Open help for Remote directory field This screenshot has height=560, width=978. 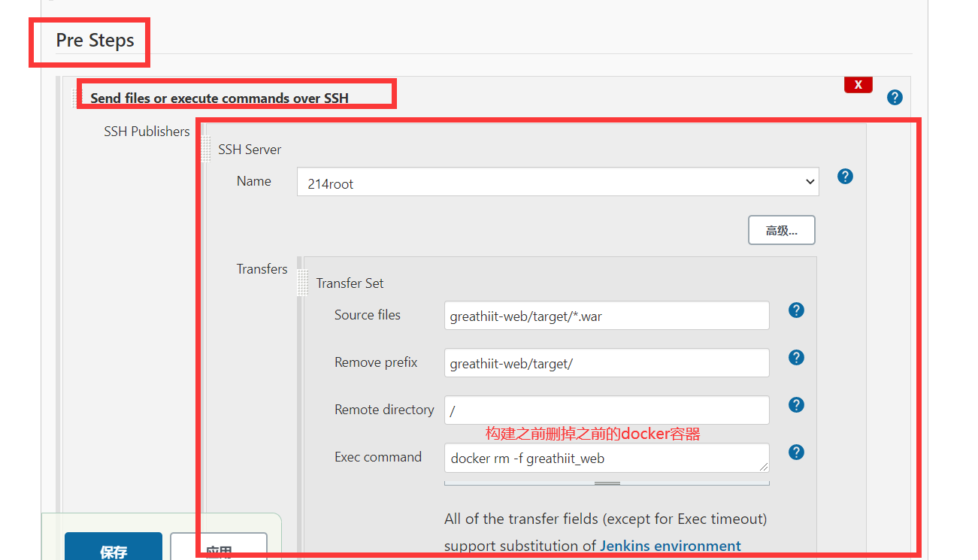coord(796,404)
